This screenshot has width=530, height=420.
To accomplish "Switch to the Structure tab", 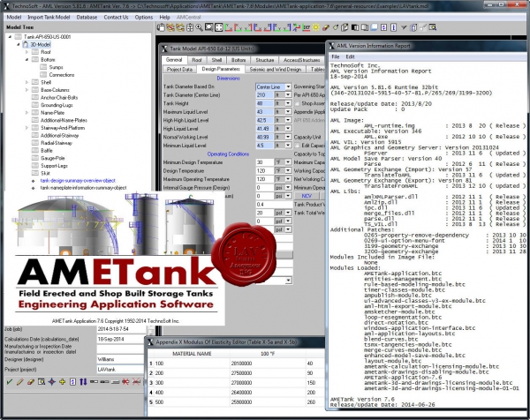I will (x=265, y=60).
